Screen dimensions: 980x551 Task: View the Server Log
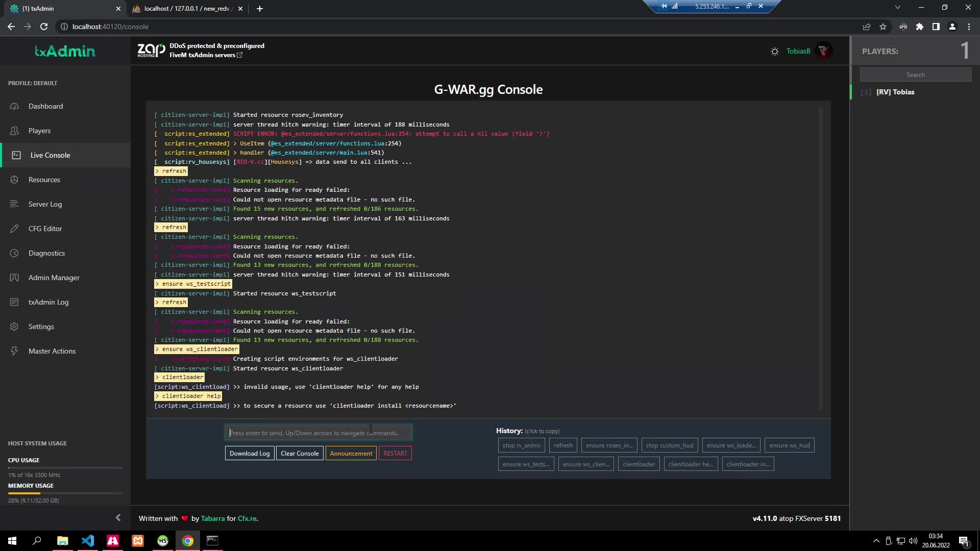click(45, 204)
